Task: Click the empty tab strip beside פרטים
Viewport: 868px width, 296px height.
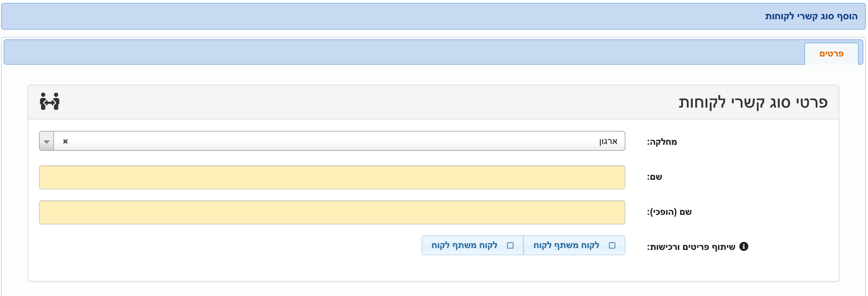Action: pyautogui.click(x=404, y=52)
